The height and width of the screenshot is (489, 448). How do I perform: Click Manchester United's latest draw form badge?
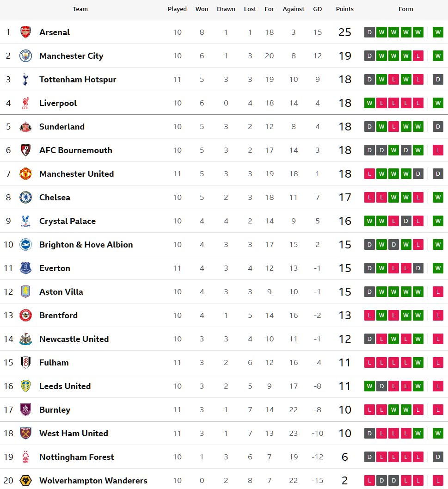point(438,174)
